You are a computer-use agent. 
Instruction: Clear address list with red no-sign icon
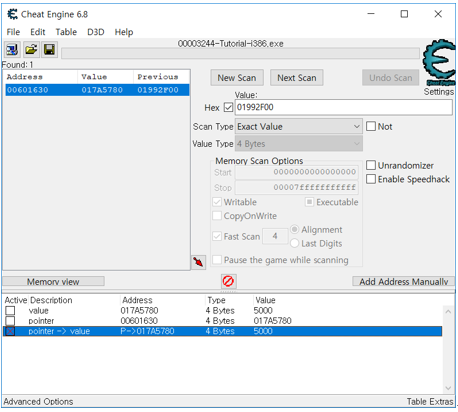(x=228, y=281)
